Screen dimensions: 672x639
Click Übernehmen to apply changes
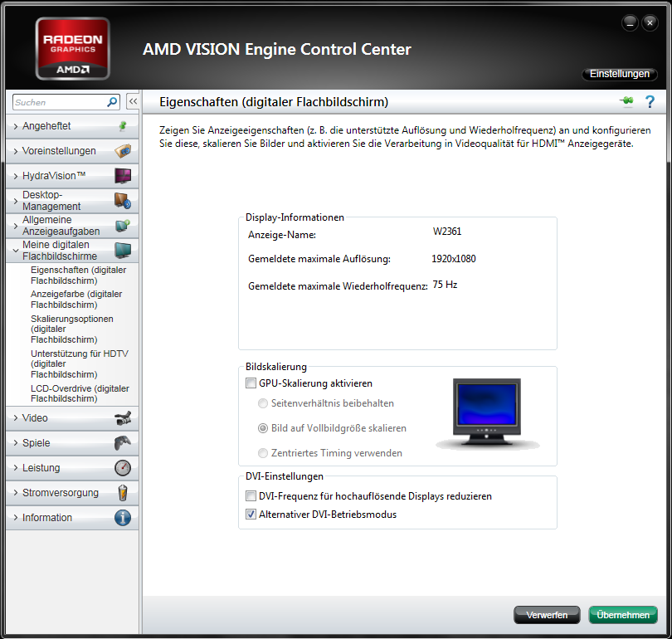tap(623, 615)
